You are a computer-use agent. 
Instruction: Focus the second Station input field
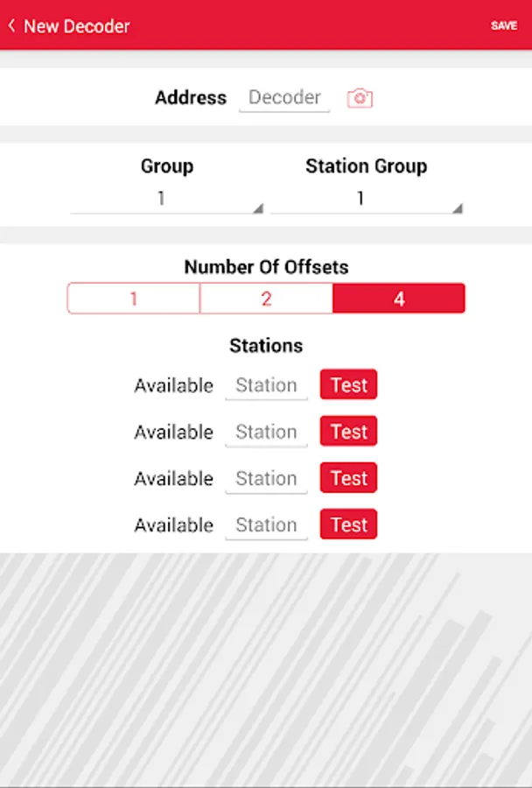266,432
